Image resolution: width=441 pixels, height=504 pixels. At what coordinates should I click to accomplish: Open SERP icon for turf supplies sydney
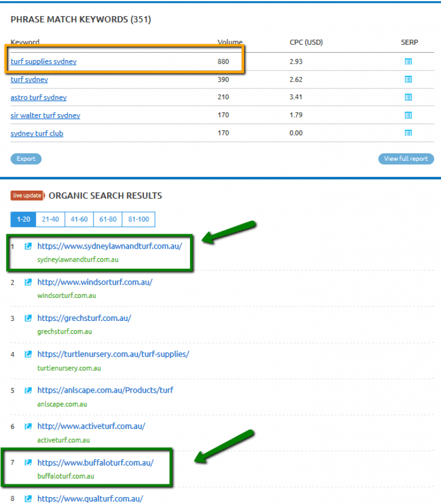(x=408, y=61)
